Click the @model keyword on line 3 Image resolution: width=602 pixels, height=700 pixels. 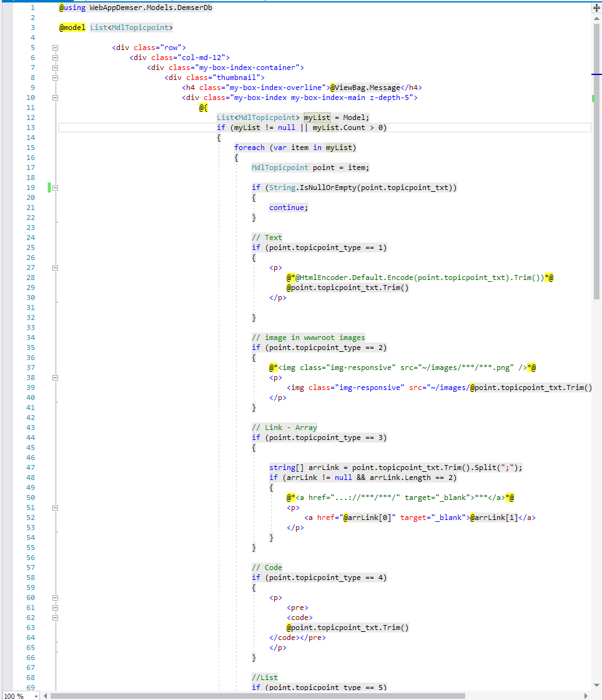tap(72, 27)
